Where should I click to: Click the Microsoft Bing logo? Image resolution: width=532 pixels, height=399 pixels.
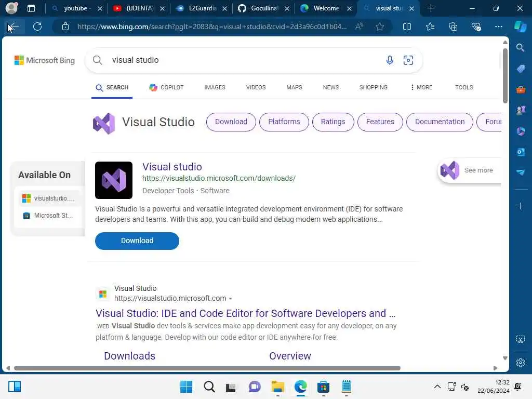pos(45,60)
